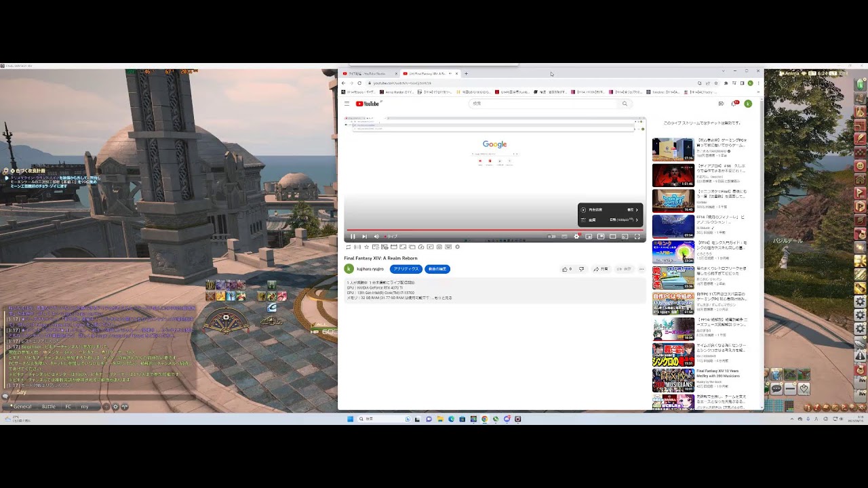Toggle the autoplay switch in player

551,237
